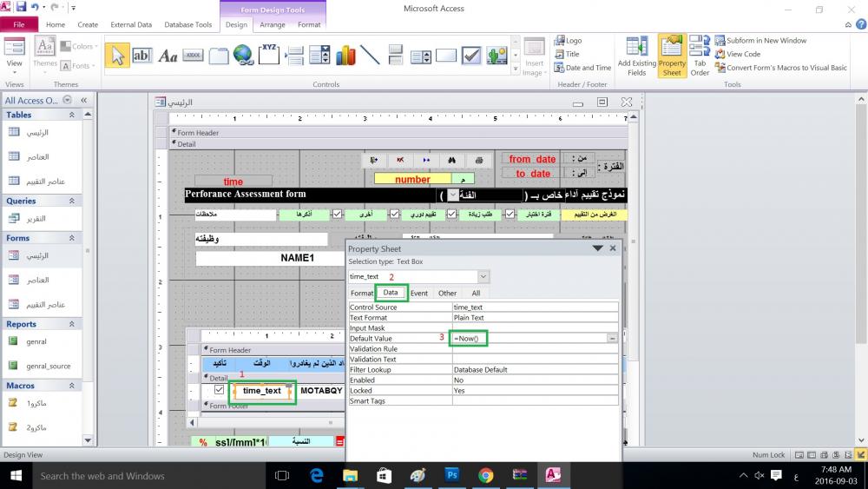Viewport: 868px width, 489px height.
Task: Click the binoculars find button on form
Action: [x=451, y=160]
